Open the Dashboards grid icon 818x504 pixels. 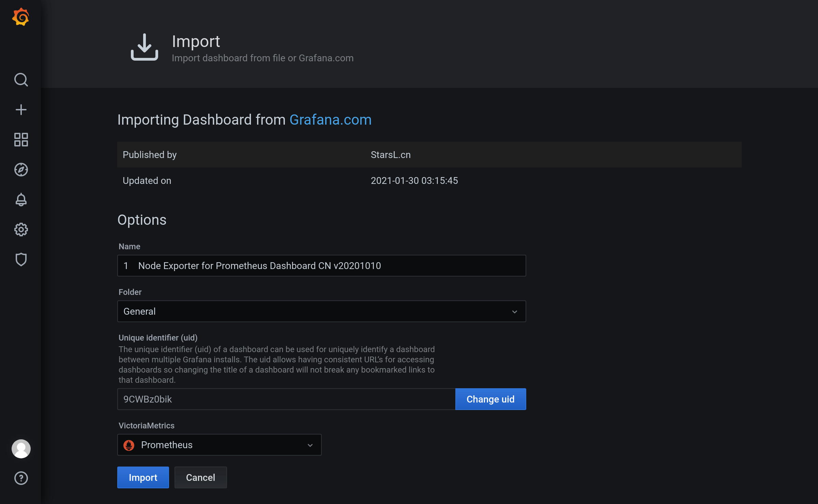tap(20, 140)
